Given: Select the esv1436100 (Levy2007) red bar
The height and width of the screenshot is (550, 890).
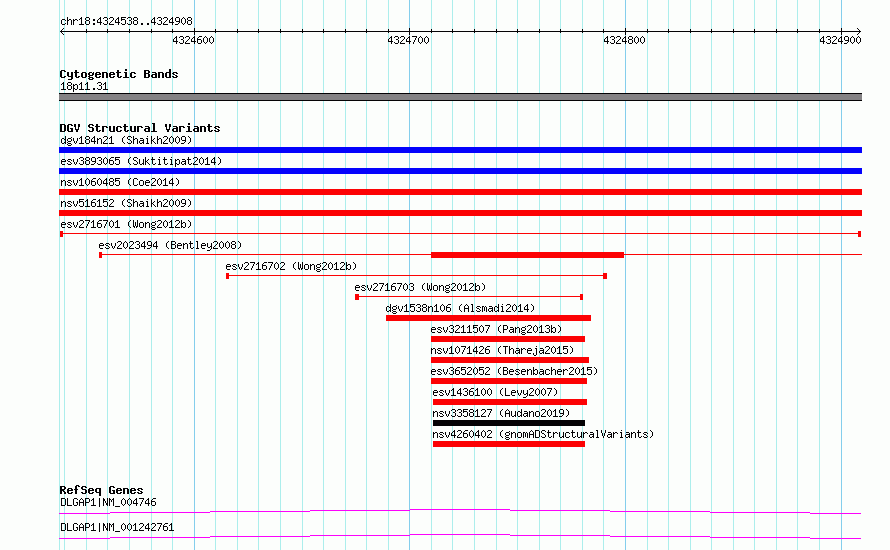Looking at the screenshot, I should pos(510,402).
